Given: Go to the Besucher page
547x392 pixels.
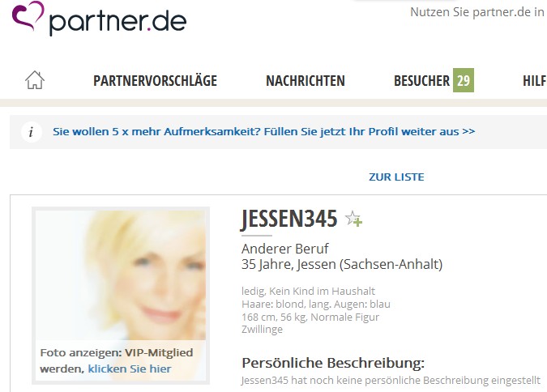Looking at the screenshot, I should point(421,80).
